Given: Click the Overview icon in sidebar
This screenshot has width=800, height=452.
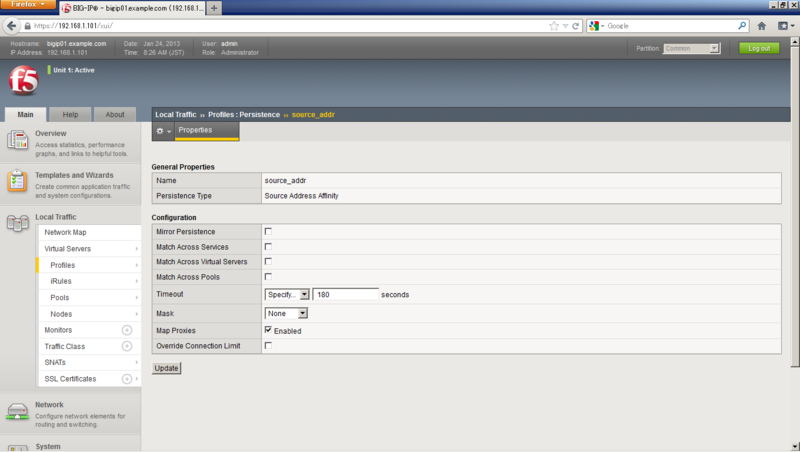Looking at the screenshot, I should [x=17, y=140].
